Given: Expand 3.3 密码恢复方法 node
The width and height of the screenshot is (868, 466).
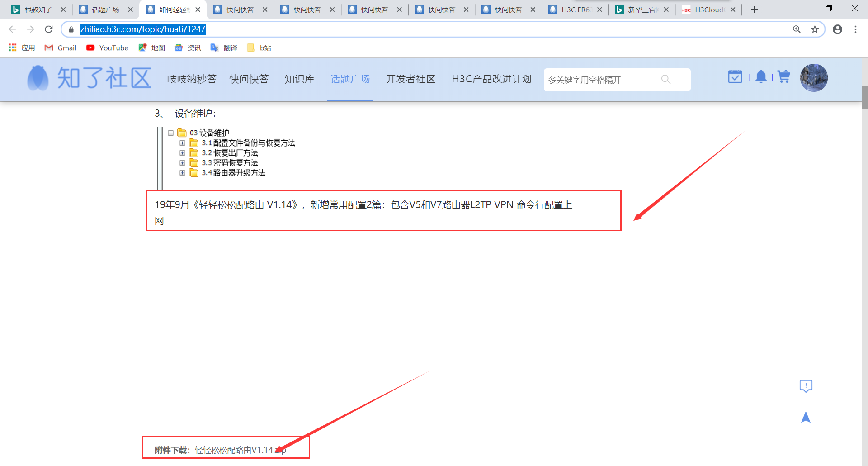Looking at the screenshot, I should click(182, 163).
